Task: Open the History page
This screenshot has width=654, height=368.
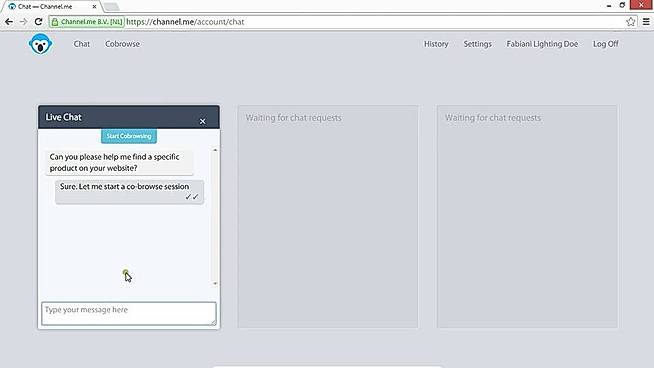Action: (x=436, y=44)
